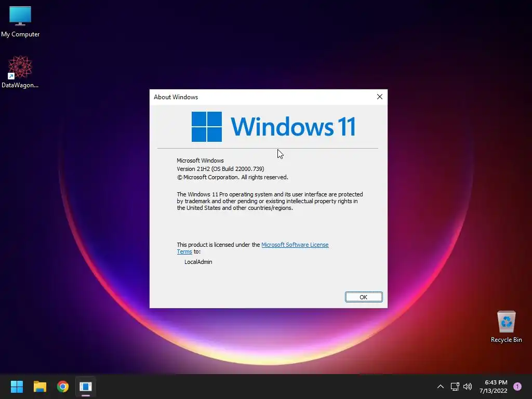Click the Windows 11 Pro trademark paragraph

pos(270,201)
